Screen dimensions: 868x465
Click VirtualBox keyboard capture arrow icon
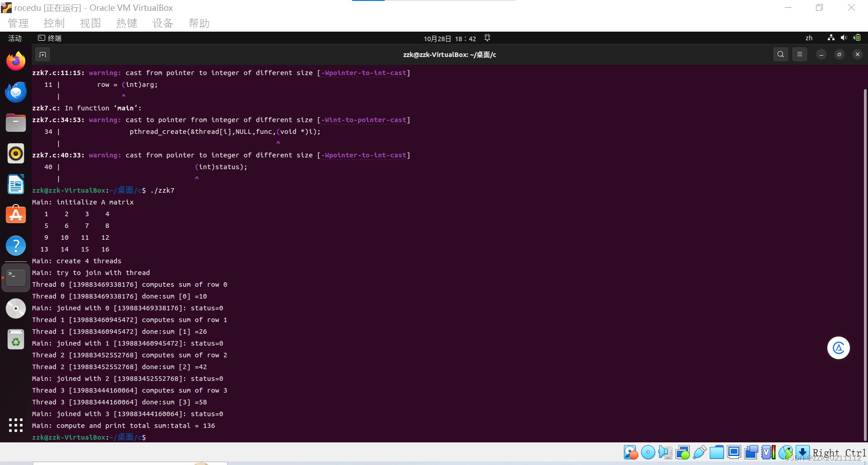point(802,452)
